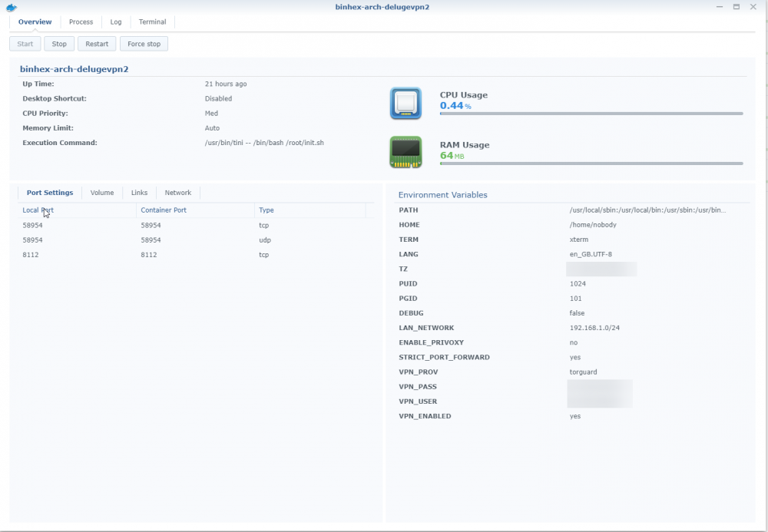Show the Volume sub-tab

pyautogui.click(x=102, y=193)
